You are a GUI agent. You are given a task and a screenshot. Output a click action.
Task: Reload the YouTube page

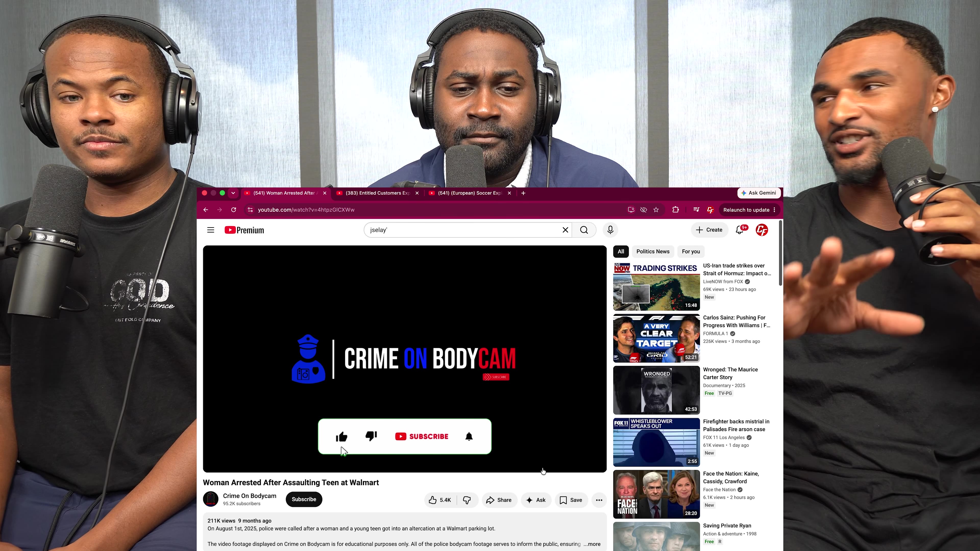[x=234, y=210]
